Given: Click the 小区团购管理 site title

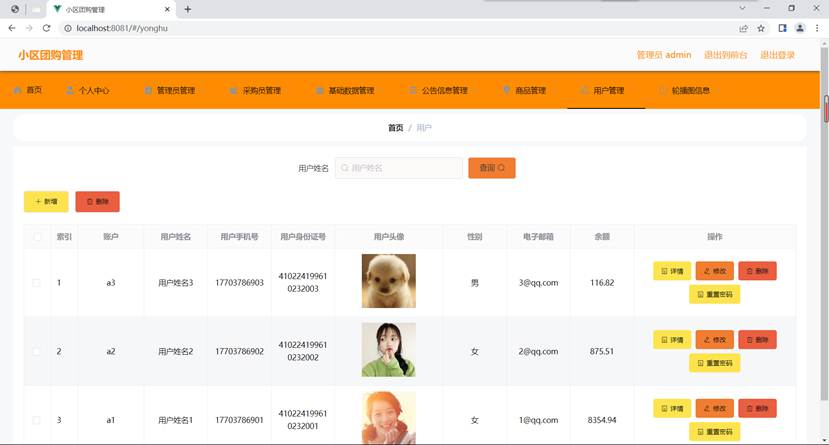Looking at the screenshot, I should pyautogui.click(x=51, y=55).
